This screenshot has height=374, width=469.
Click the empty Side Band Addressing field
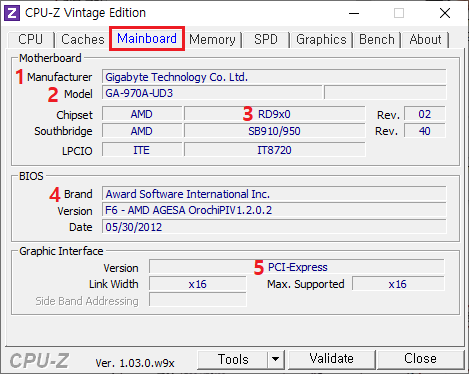point(198,299)
